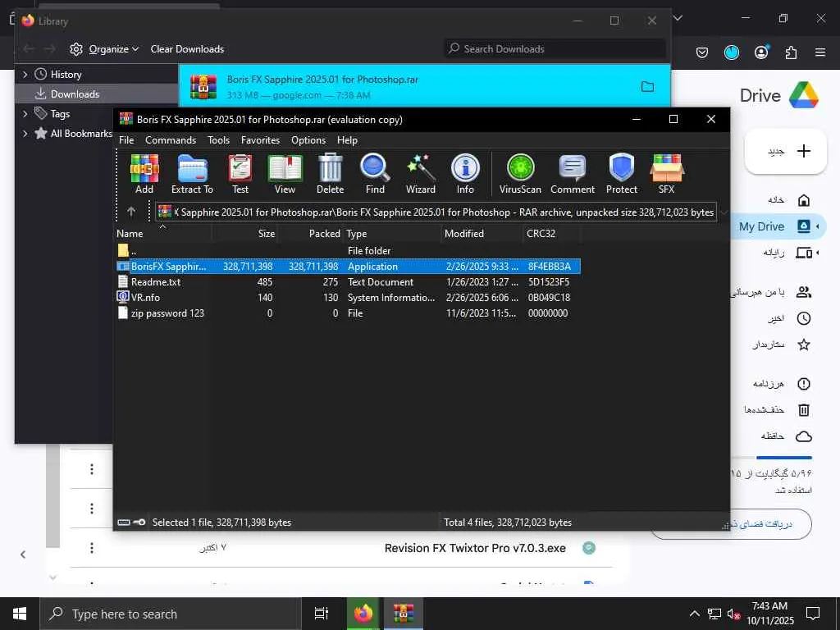Click the Protect shield icon
Screen dimensions: 840x630
(x=622, y=174)
